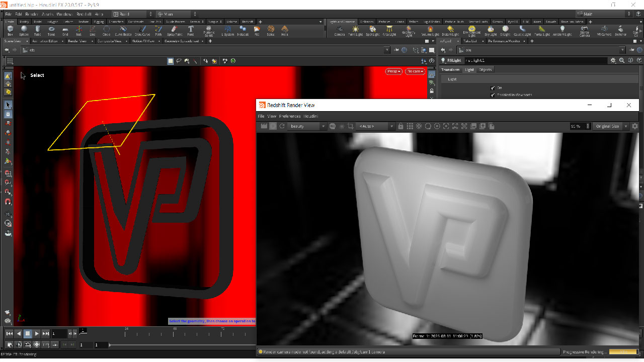Click the timeline stop button
This screenshot has width=644, height=362.
28,333
